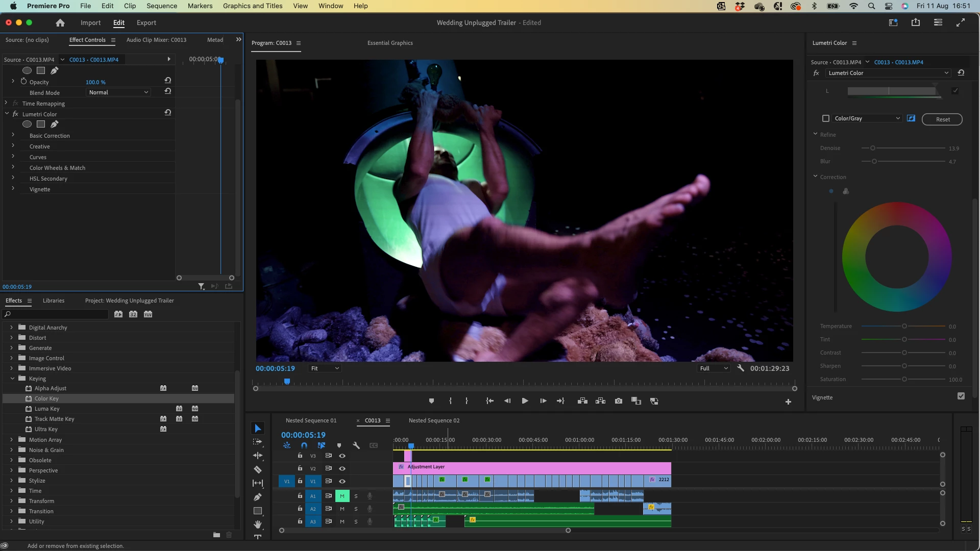
Task: Toggle Snap in timeline
Action: click(304, 445)
